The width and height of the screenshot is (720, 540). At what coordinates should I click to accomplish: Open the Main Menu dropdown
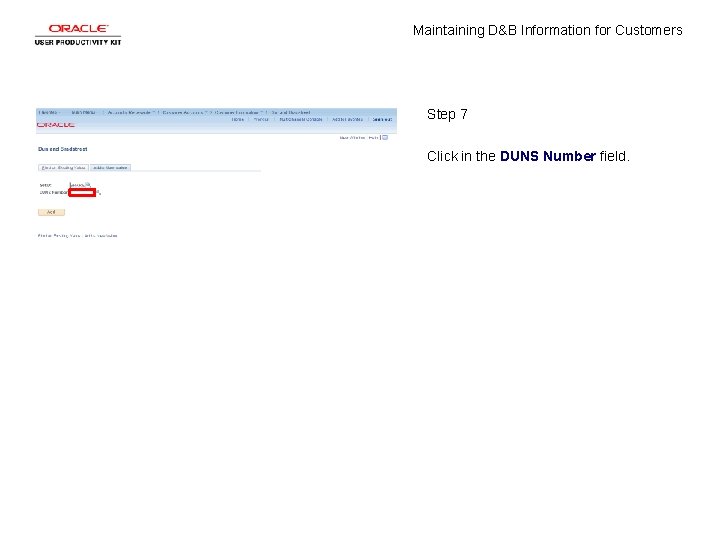pyautogui.click(x=85, y=112)
